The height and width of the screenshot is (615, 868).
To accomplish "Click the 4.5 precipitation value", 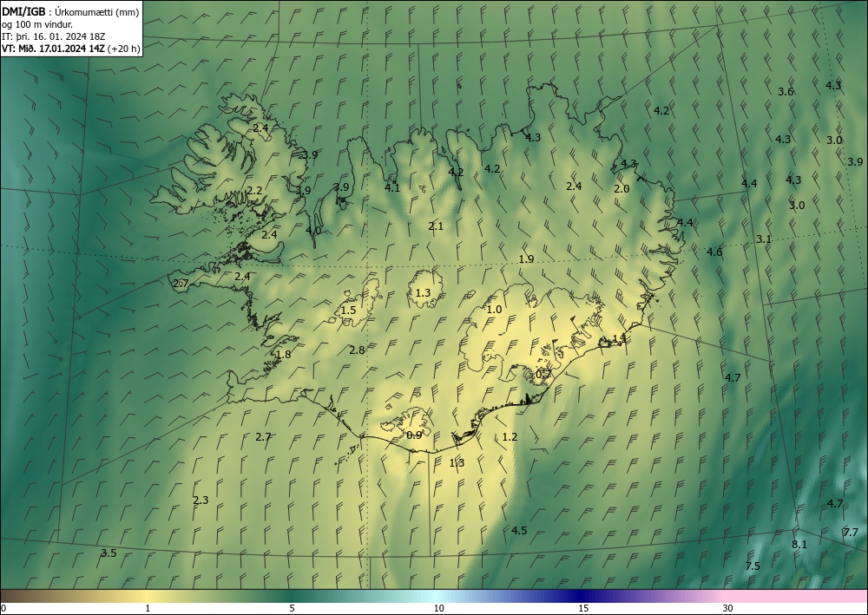I will pos(519,531).
